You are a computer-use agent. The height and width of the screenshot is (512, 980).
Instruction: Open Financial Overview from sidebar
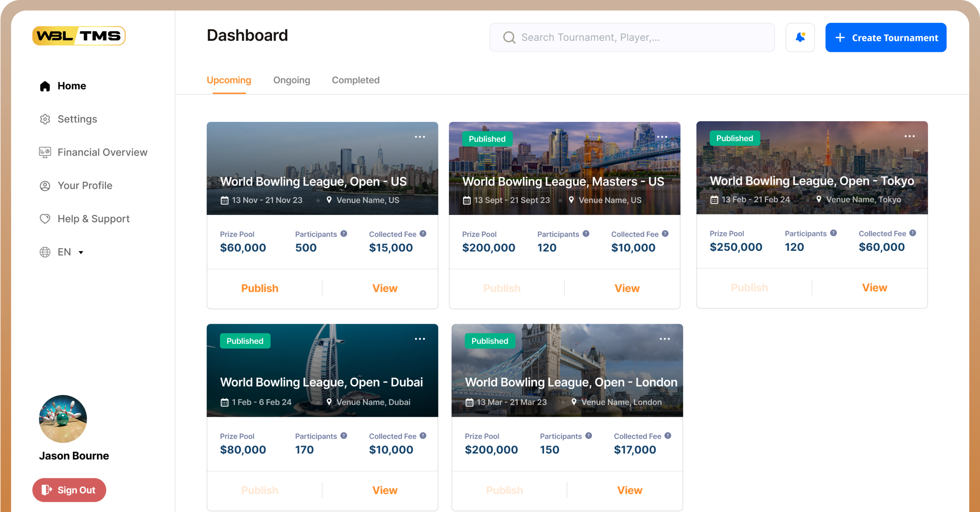(102, 152)
